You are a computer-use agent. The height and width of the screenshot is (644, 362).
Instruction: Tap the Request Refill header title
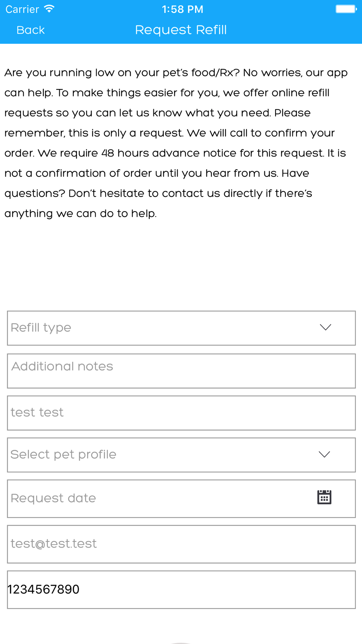tap(181, 30)
